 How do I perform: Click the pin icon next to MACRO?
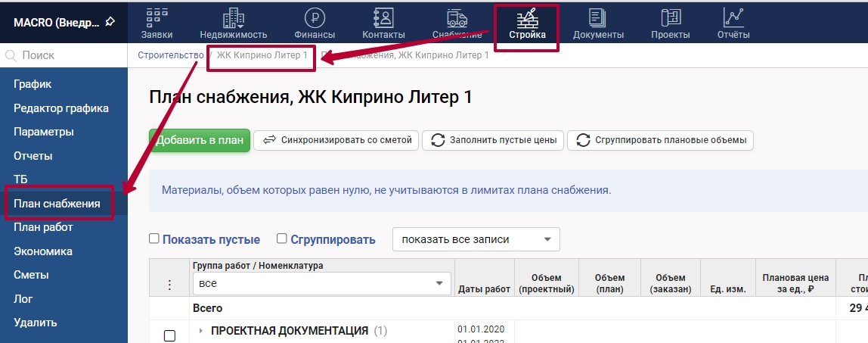click(110, 21)
